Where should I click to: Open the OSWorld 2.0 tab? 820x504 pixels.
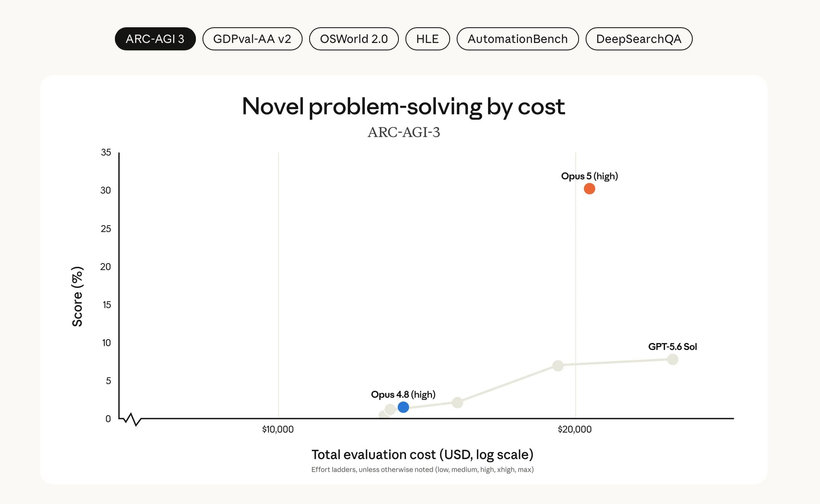click(354, 39)
